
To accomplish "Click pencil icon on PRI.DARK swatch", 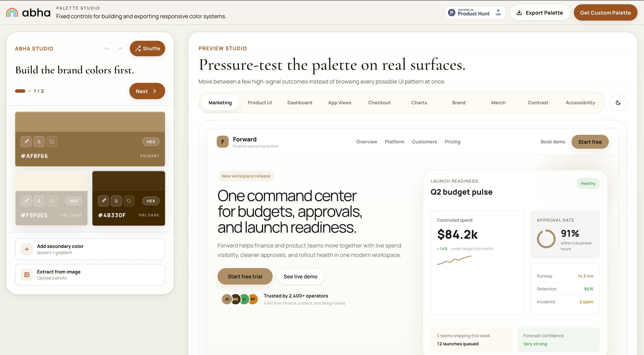I will point(103,201).
